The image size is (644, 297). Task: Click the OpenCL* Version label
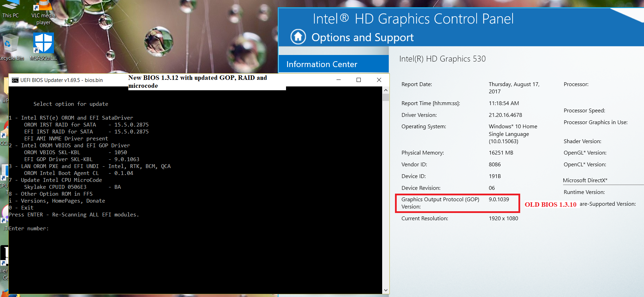pos(585,165)
